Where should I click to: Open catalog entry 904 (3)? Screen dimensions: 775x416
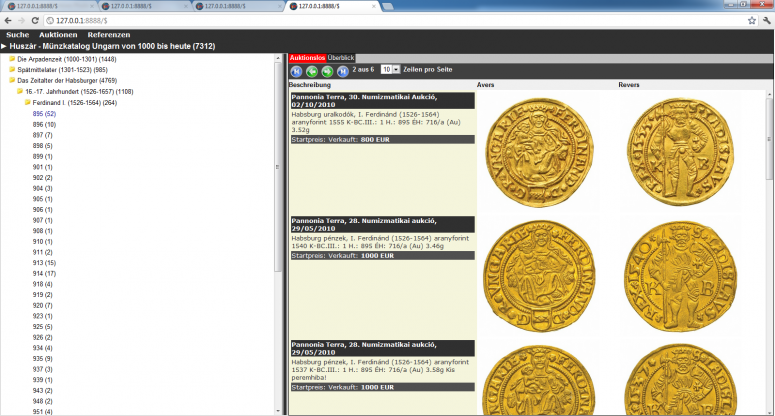(43, 188)
